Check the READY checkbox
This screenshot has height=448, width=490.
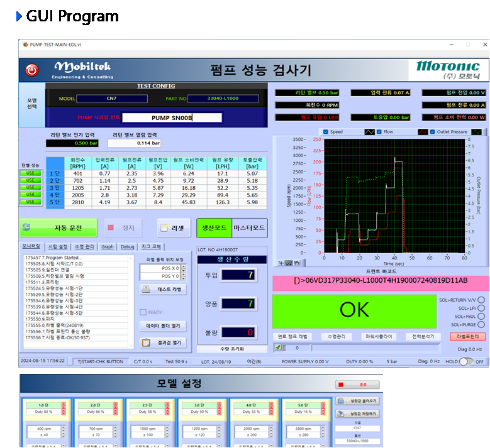(143, 312)
